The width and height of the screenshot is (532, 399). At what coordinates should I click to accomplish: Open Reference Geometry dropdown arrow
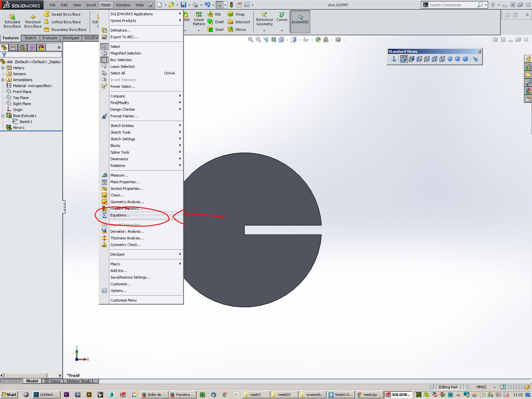(264, 31)
